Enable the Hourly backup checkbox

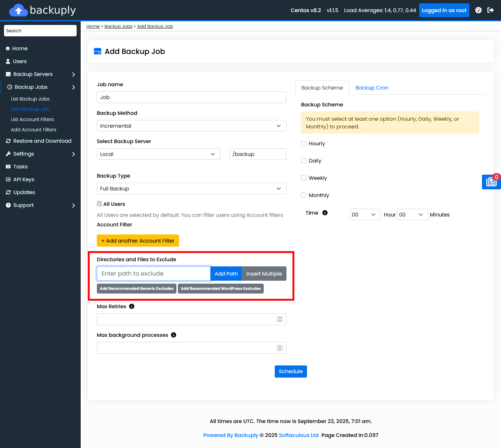pos(304,143)
